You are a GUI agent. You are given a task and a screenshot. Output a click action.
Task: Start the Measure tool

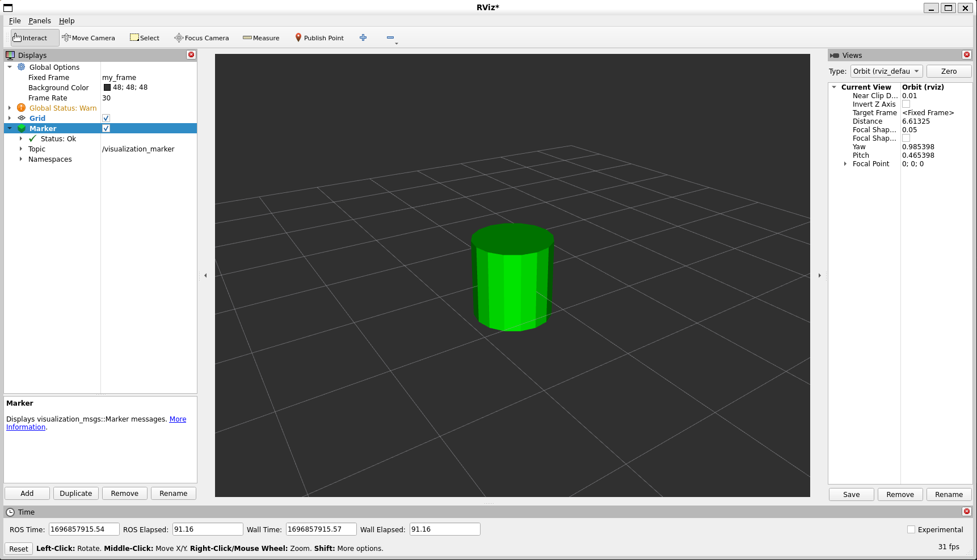click(260, 37)
